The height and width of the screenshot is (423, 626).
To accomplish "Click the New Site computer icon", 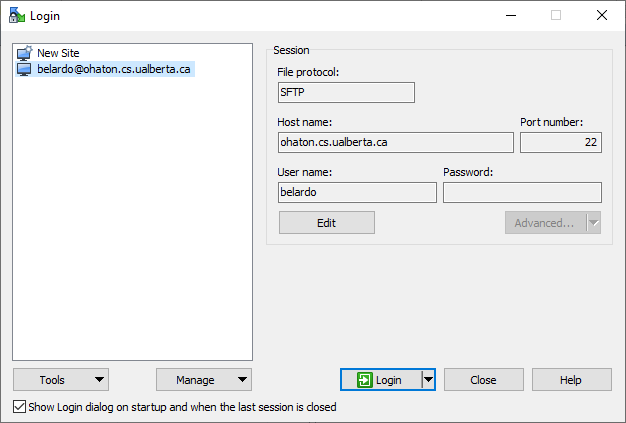I will coord(24,53).
